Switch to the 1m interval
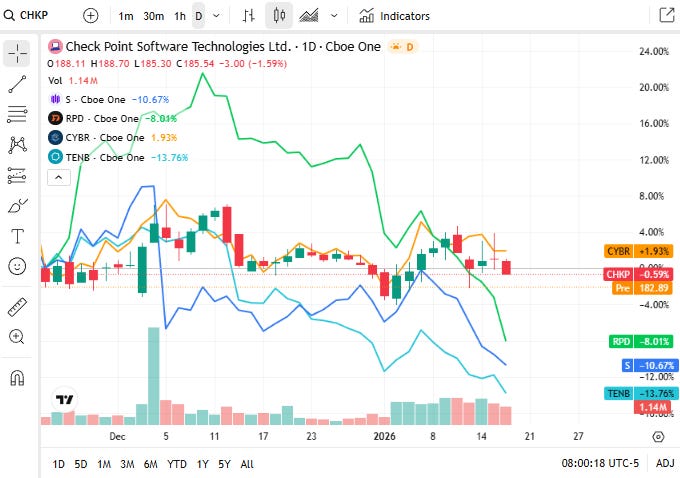The height and width of the screenshot is (478, 680). (x=126, y=16)
